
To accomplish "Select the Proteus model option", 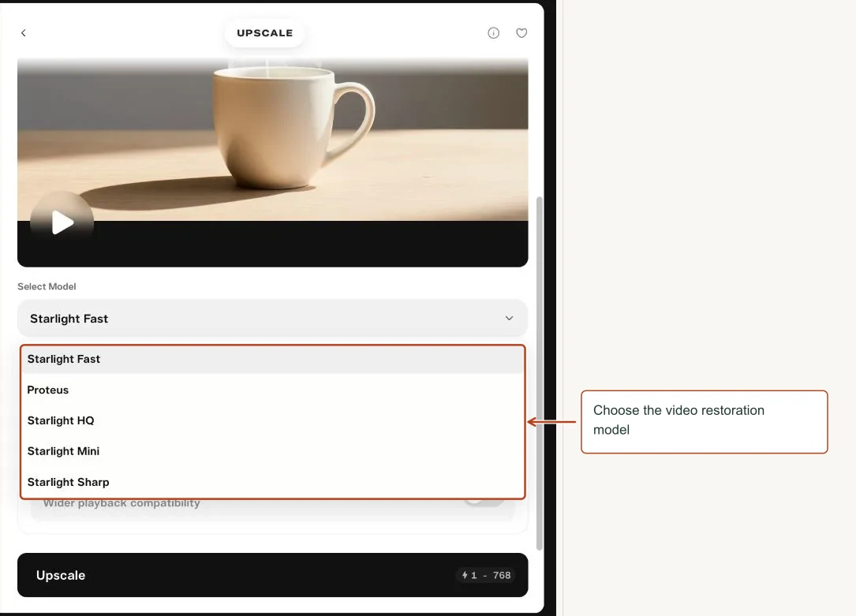I will (x=272, y=390).
